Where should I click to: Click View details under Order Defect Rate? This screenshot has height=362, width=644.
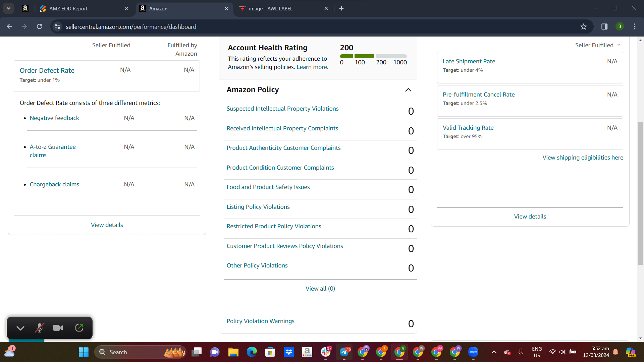[x=107, y=225]
